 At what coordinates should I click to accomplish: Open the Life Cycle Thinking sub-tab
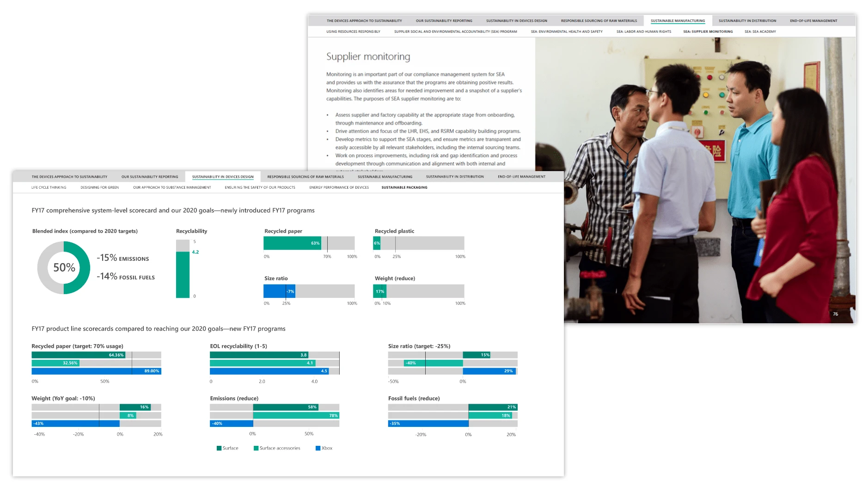(49, 187)
